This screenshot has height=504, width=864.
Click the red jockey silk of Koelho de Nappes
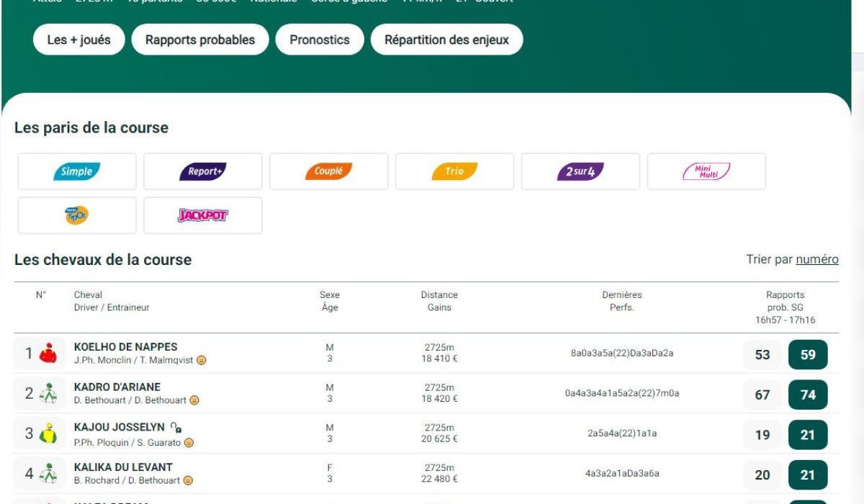point(48,354)
